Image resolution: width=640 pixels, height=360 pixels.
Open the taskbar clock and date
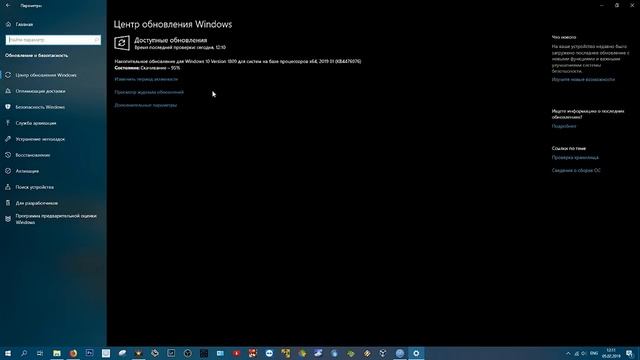click(x=611, y=353)
